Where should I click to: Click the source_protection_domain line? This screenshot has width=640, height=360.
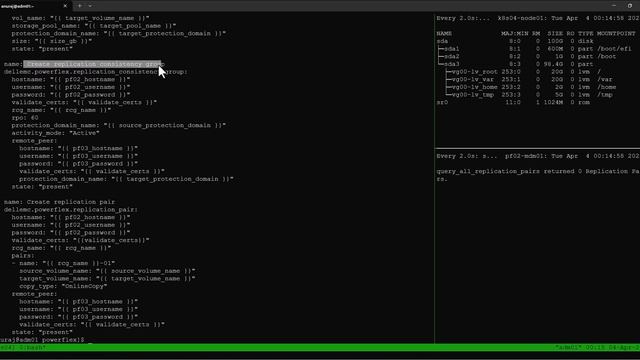click(119, 125)
